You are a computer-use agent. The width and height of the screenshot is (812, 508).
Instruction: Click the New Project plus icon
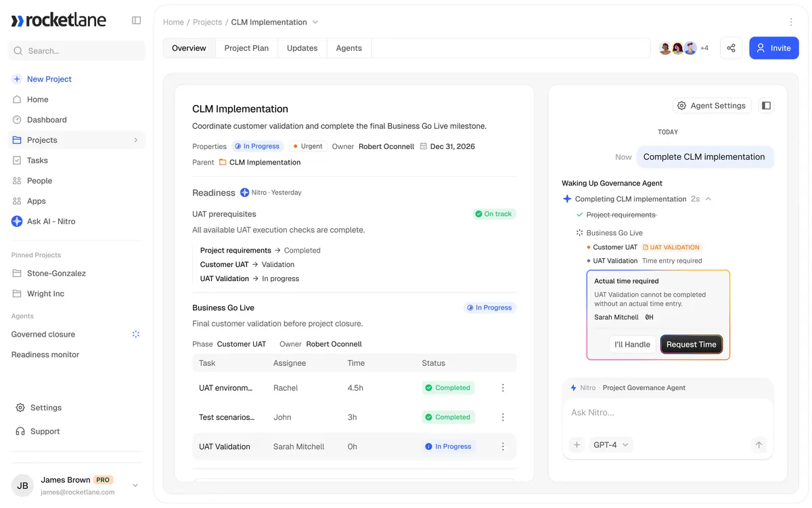click(x=17, y=79)
